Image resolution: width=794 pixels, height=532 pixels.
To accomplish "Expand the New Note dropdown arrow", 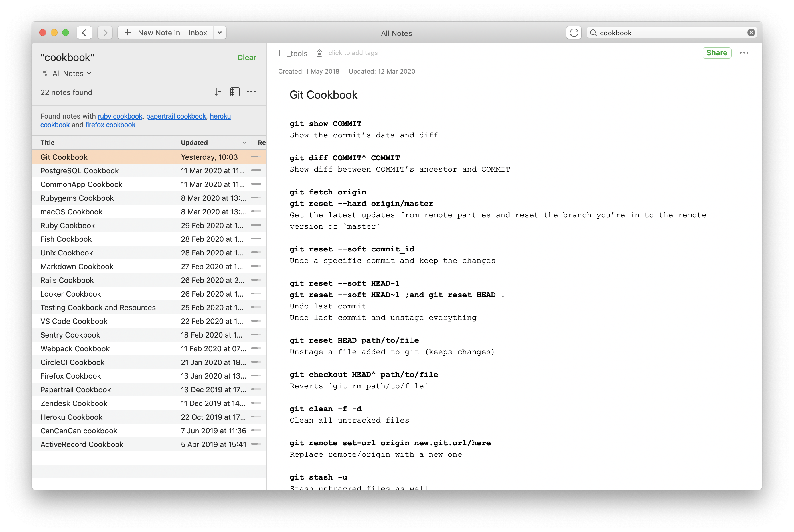I will tap(220, 33).
